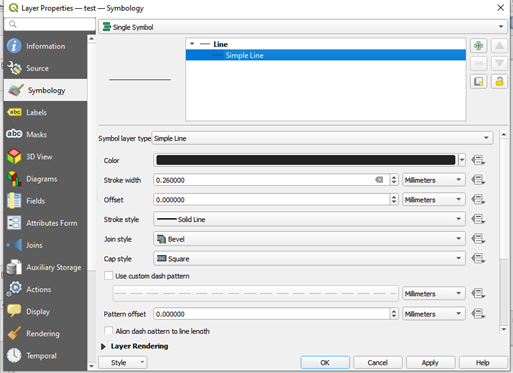Change the Stroke width unit dropdown
Image resolution: width=513 pixels, height=373 pixels.
(x=434, y=180)
